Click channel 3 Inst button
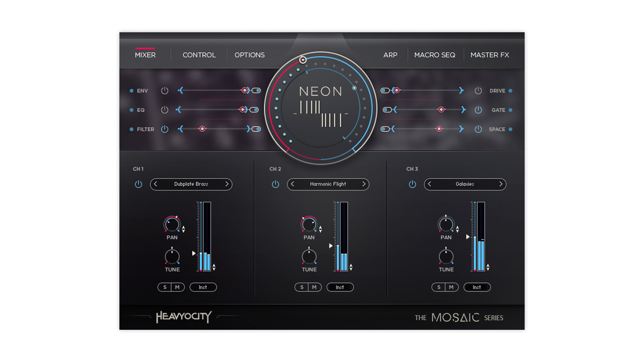 point(477,287)
